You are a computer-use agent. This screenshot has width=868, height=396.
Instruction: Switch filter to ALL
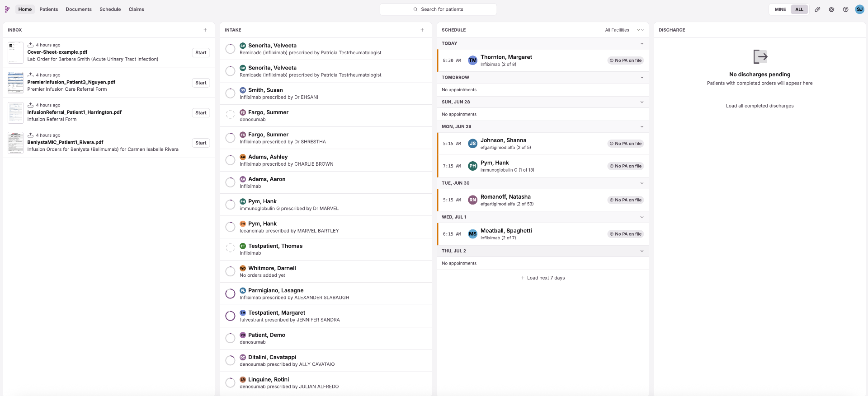click(799, 9)
